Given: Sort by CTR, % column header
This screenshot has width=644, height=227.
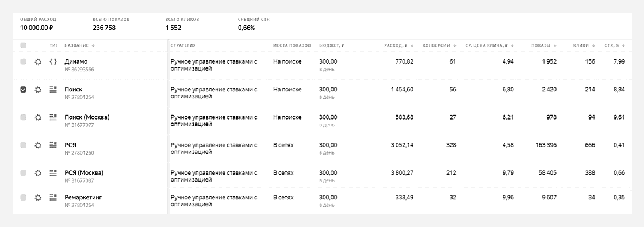Looking at the screenshot, I should (615, 45).
